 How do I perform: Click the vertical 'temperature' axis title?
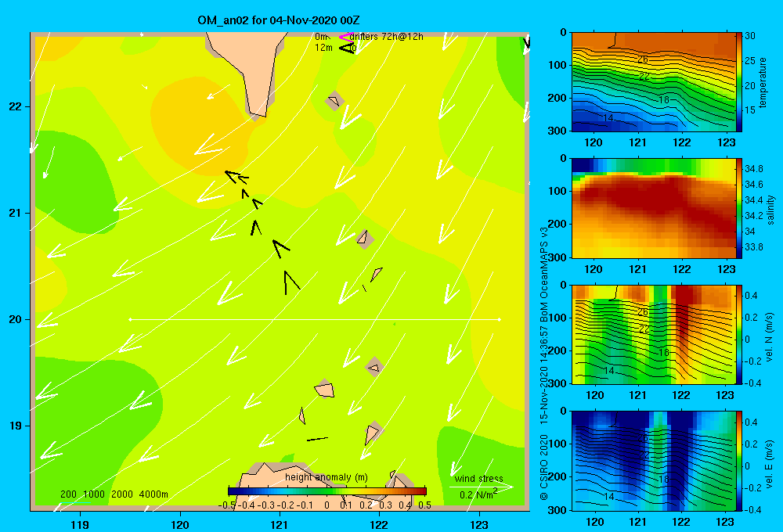pos(763,83)
